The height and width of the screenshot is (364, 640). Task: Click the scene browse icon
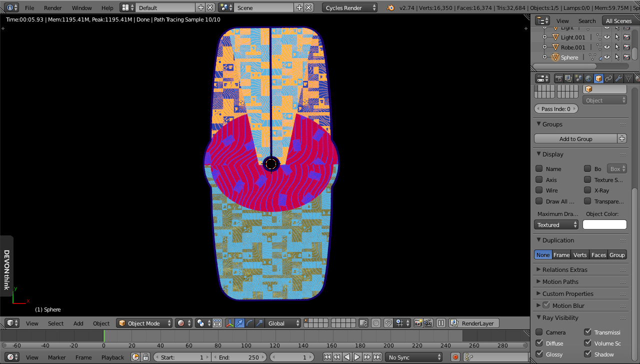tap(226, 7)
